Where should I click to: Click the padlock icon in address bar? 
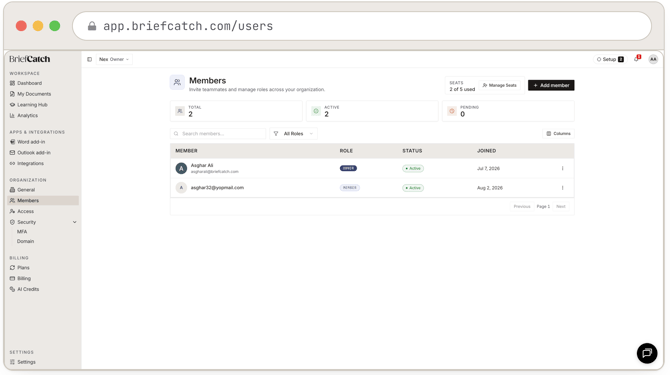click(x=92, y=26)
